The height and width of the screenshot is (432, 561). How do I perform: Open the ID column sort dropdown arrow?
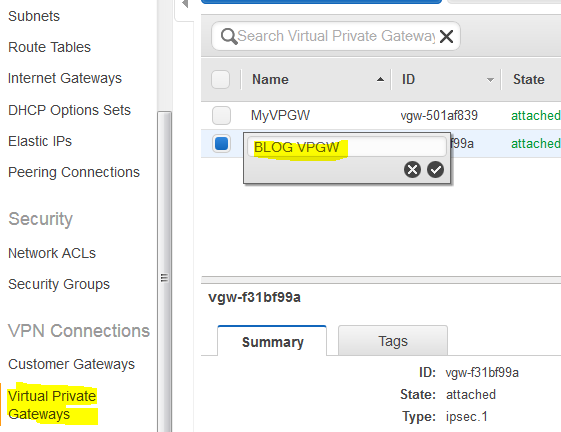pyautogui.click(x=490, y=80)
